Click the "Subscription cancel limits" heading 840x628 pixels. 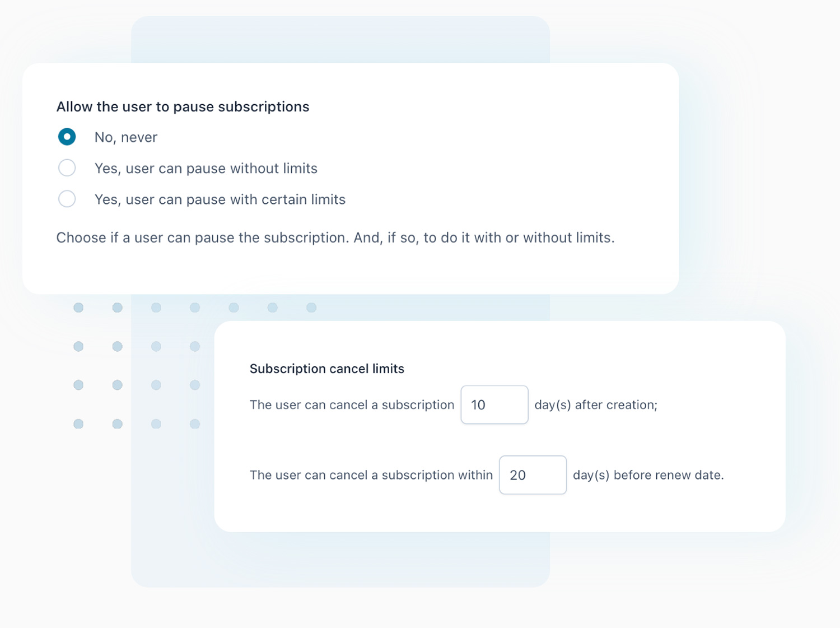click(326, 369)
